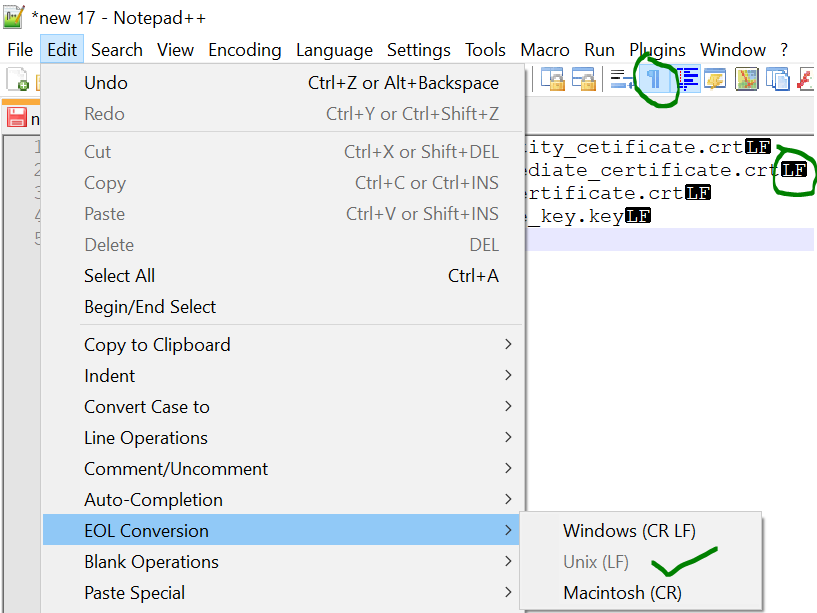
Task: Toggle Show All Characters pilcrow icon
Action: (x=653, y=80)
